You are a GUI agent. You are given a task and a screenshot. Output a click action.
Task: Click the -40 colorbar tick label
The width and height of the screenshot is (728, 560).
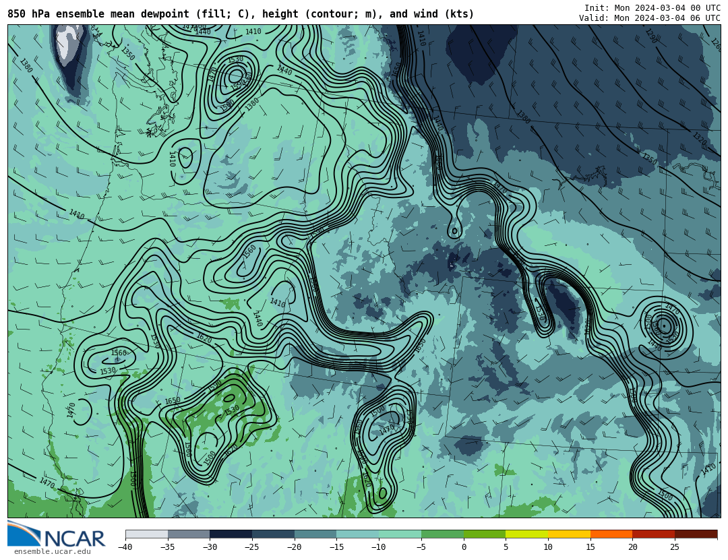125,547
